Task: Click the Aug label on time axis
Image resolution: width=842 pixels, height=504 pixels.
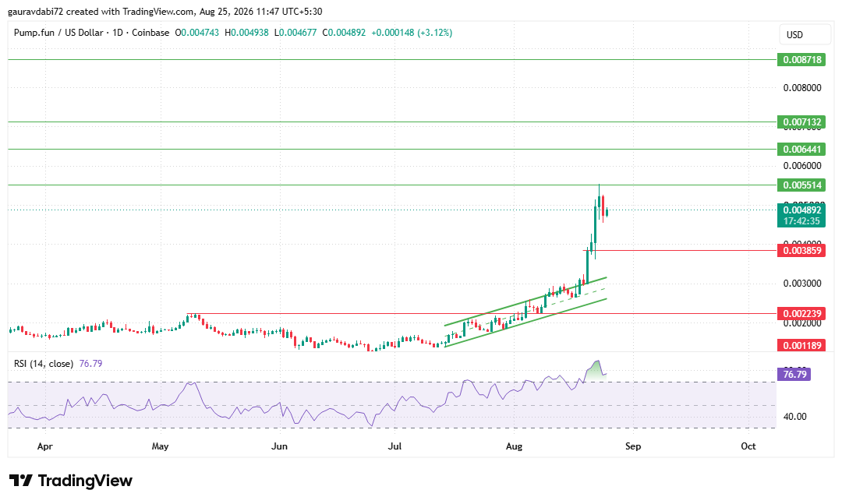Action: [514, 446]
